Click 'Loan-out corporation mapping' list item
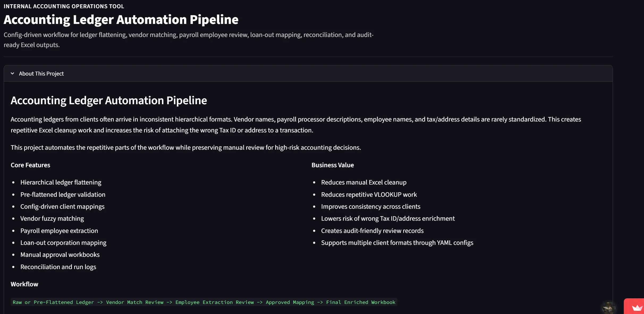644x314 pixels. pyautogui.click(x=63, y=242)
